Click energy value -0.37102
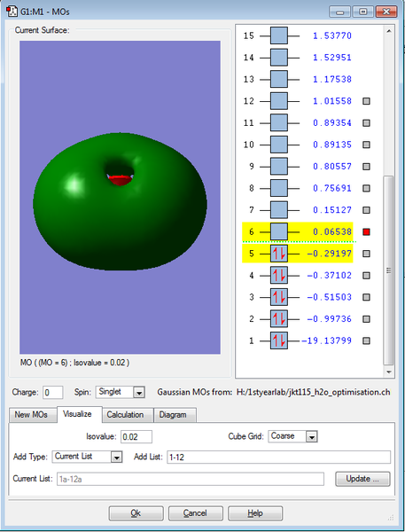The width and height of the screenshot is (405, 532). coord(329,275)
